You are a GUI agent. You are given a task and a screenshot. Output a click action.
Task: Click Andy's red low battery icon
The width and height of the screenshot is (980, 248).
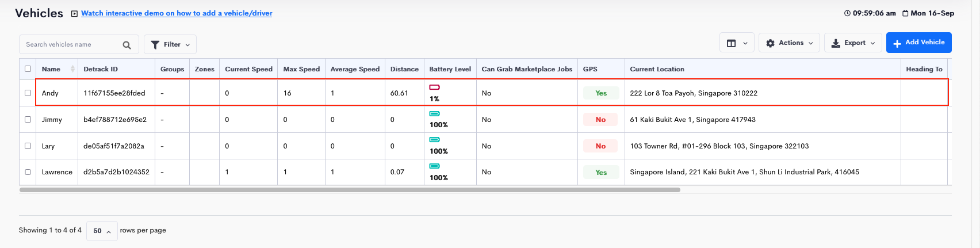click(x=435, y=87)
